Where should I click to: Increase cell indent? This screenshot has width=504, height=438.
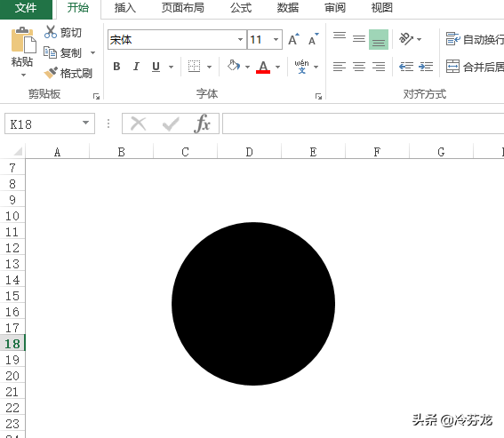tap(426, 67)
